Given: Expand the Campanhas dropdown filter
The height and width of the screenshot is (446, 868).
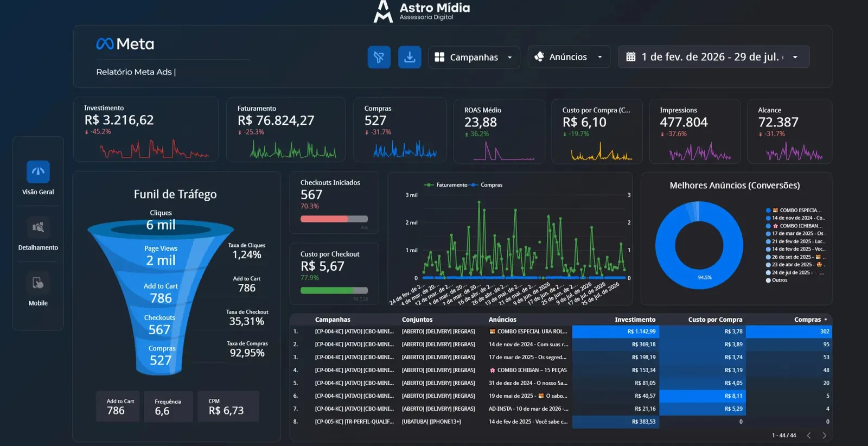Looking at the screenshot, I should (x=474, y=57).
